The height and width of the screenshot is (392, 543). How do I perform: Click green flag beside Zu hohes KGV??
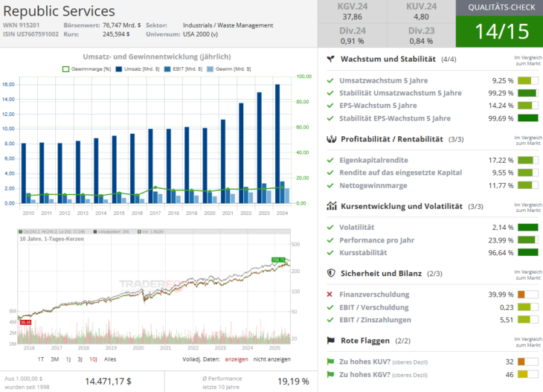tap(330, 374)
